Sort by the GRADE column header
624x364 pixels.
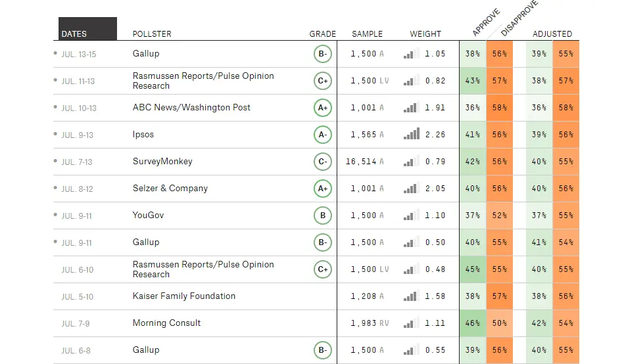[x=323, y=34]
